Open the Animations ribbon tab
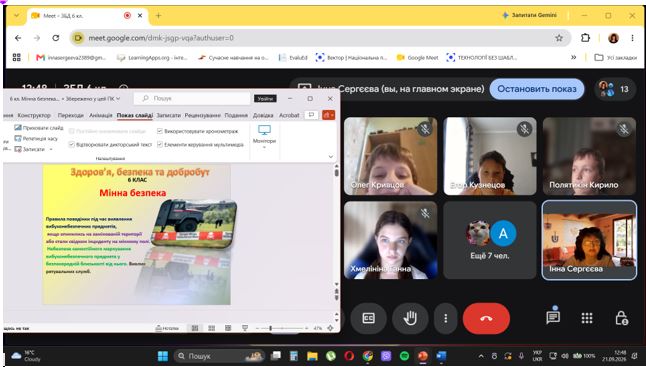The height and width of the screenshot is (367, 646). pyautogui.click(x=101, y=115)
